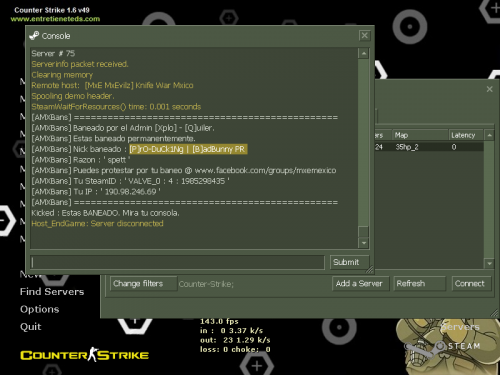Screen dimensions: 500x375
Task: Close the server browser window
Action: point(489,89)
